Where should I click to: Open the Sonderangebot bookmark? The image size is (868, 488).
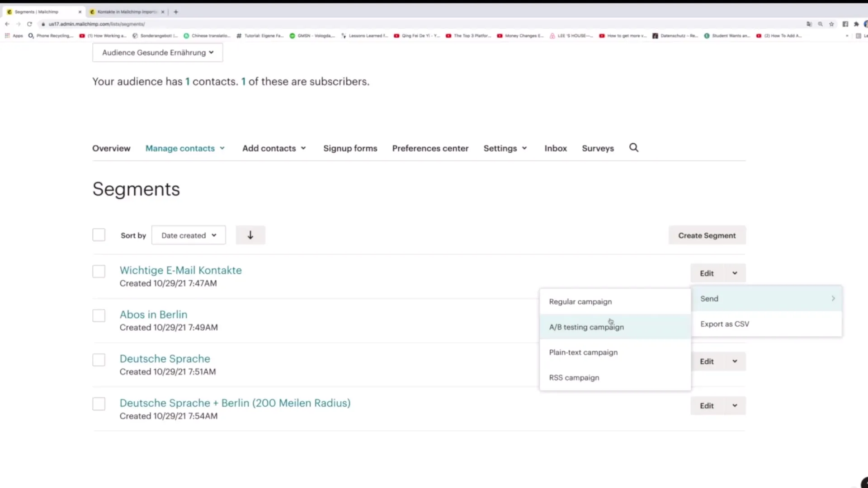click(x=155, y=36)
